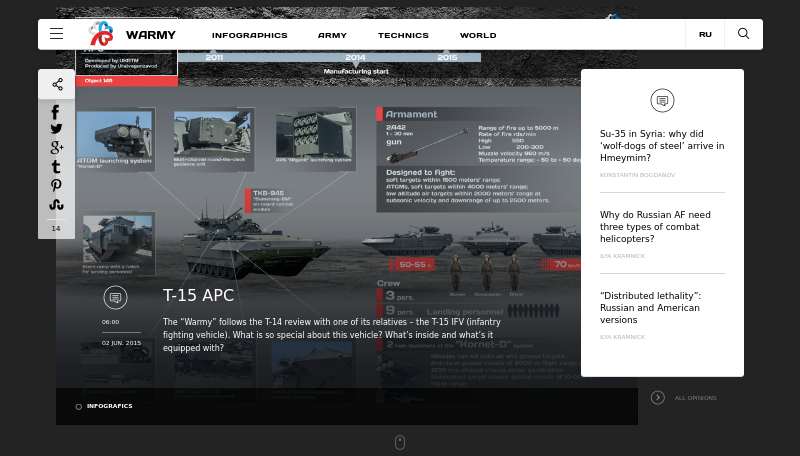
Task: Share on Tumblr
Action: click(56, 166)
